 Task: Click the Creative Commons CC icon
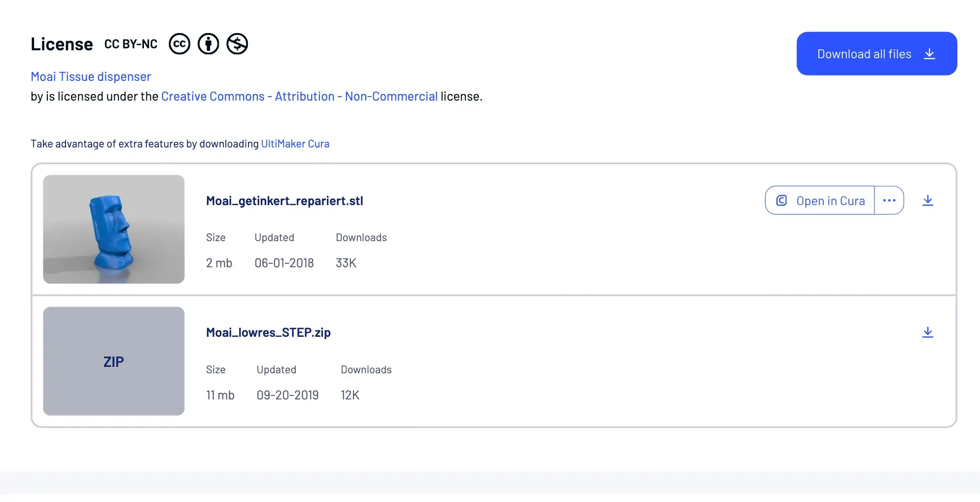tap(179, 44)
